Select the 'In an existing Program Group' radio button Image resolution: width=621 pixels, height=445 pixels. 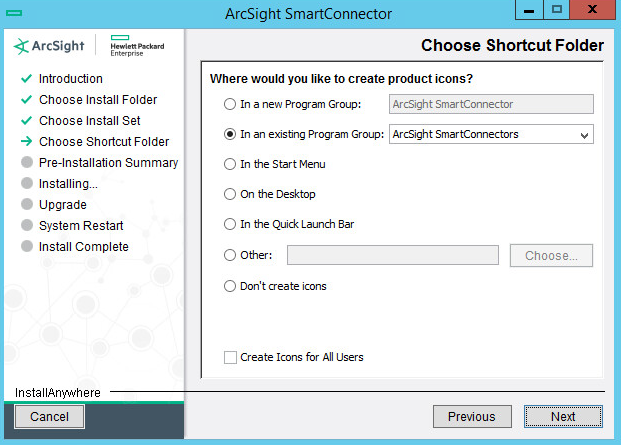[x=230, y=134]
